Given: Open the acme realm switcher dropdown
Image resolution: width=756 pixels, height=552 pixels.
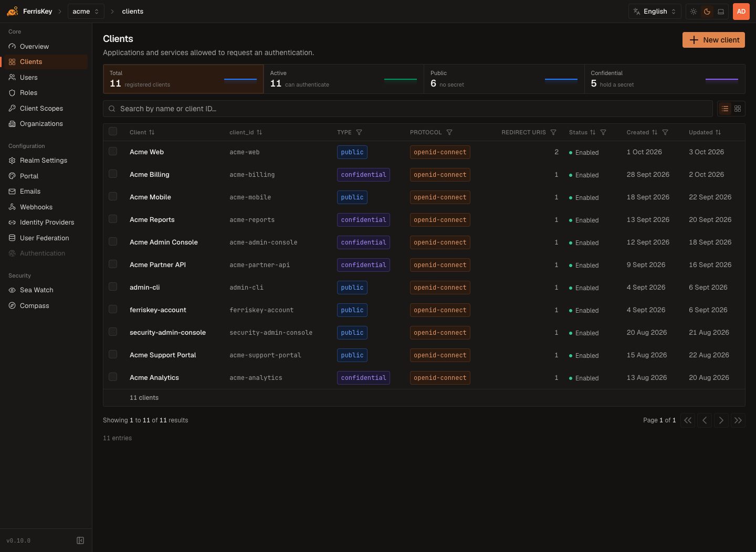Looking at the screenshot, I should 86,12.
